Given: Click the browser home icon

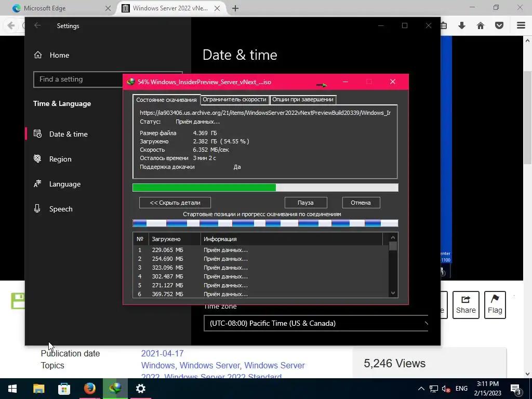Looking at the screenshot, I should click(481, 25).
